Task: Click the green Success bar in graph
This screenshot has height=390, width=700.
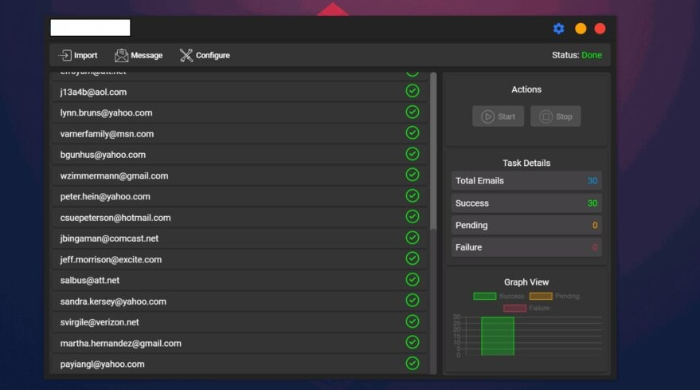Action: tap(498, 336)
